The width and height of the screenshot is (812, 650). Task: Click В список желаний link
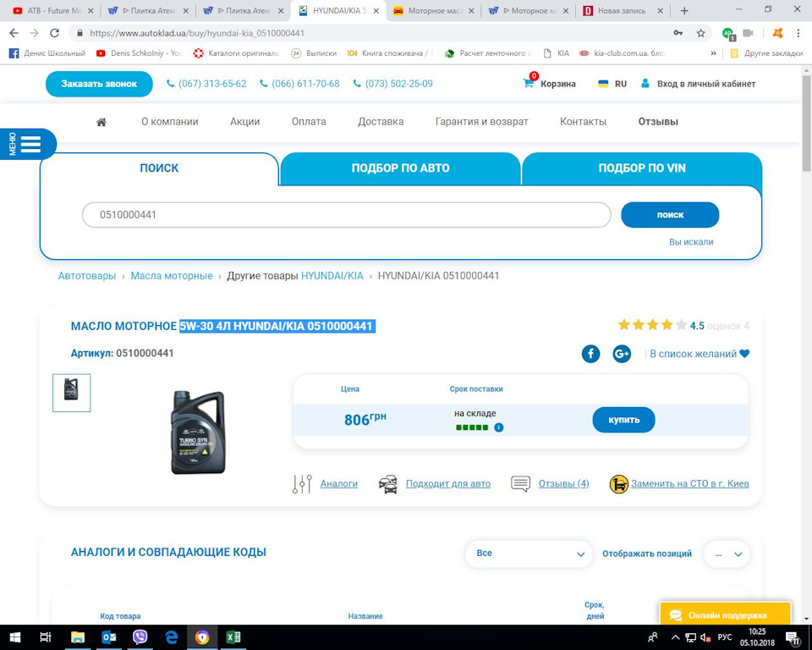[x=693, y=354]
